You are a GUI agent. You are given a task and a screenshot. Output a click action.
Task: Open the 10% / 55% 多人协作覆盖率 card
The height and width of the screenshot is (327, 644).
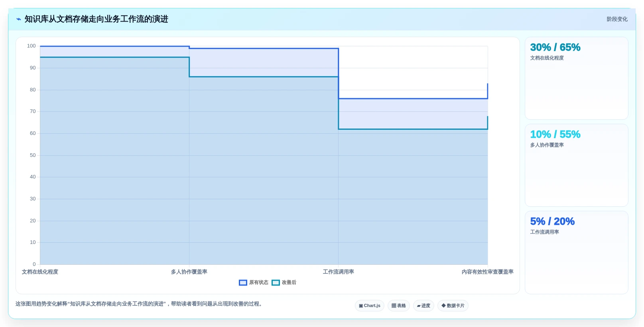[577, 165]
